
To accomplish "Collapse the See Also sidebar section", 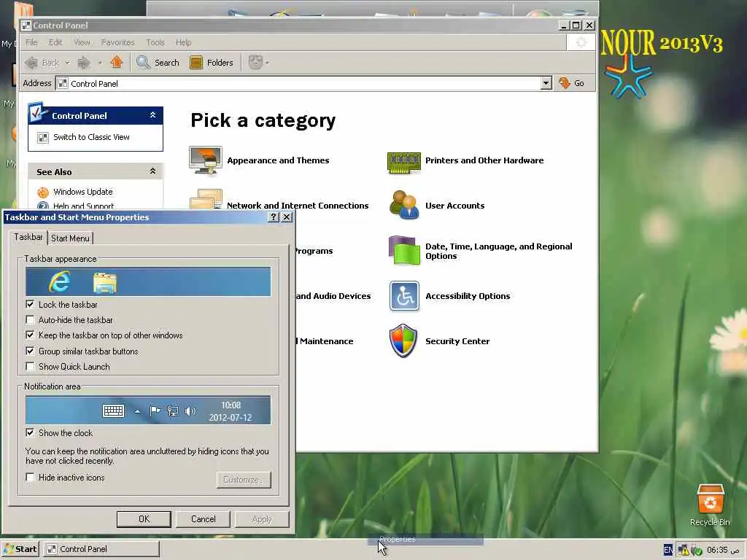I will pyautogui.click(x=153, y=171).
